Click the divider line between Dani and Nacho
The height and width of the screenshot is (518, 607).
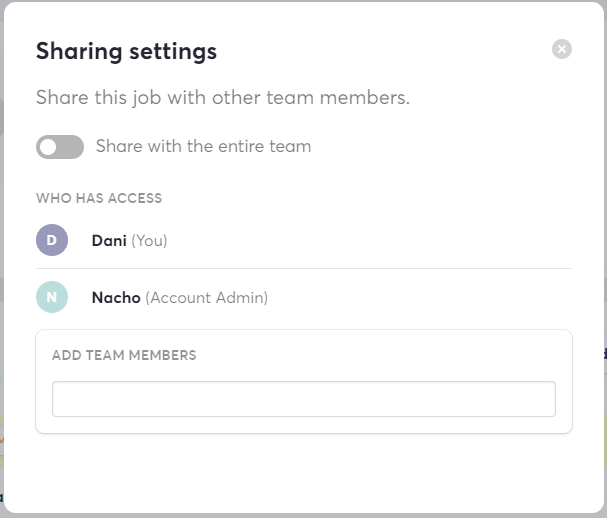(304, 268)
